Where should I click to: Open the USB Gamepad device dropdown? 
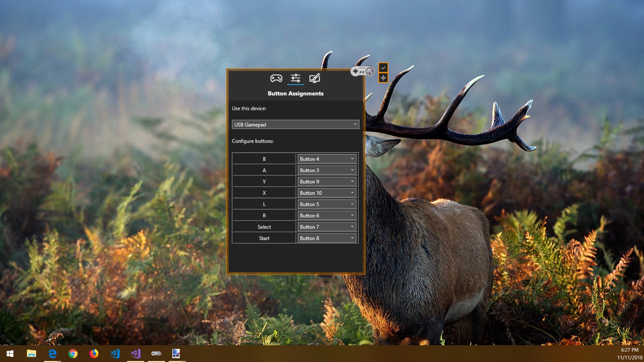click(x=295, y=125)
